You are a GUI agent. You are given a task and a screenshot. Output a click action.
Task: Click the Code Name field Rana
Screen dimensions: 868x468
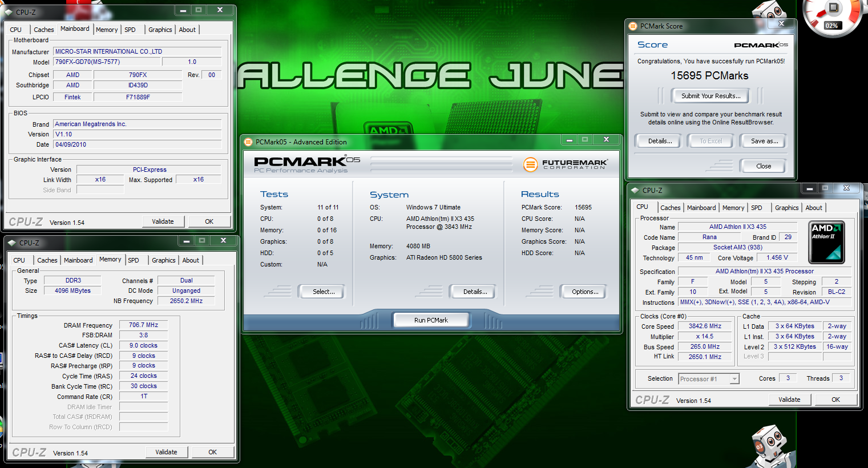[x=709, y=237]
